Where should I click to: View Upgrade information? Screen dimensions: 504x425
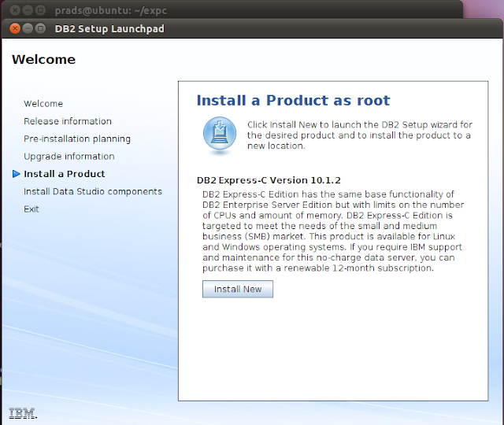pyautogui.click(x=69, y=157)
